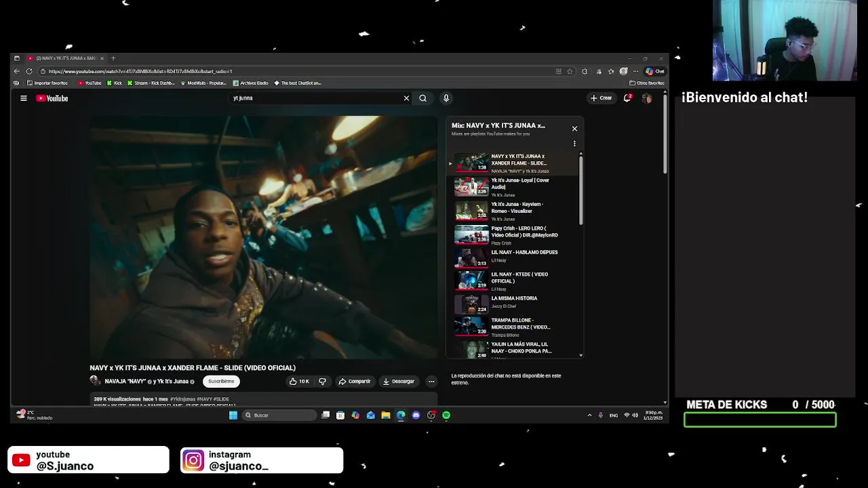Open YouTube notifications bell

[628, 98]
